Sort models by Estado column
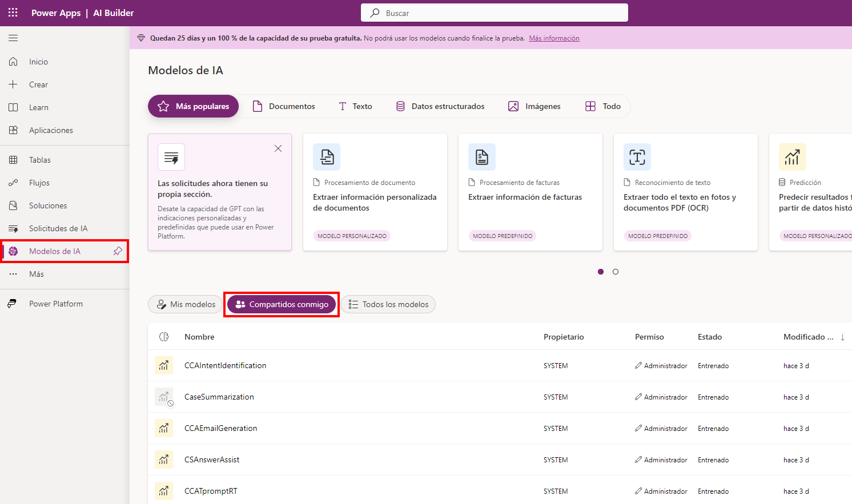Image resolution: width=852 pixels, height=504 pixels. 710,337
